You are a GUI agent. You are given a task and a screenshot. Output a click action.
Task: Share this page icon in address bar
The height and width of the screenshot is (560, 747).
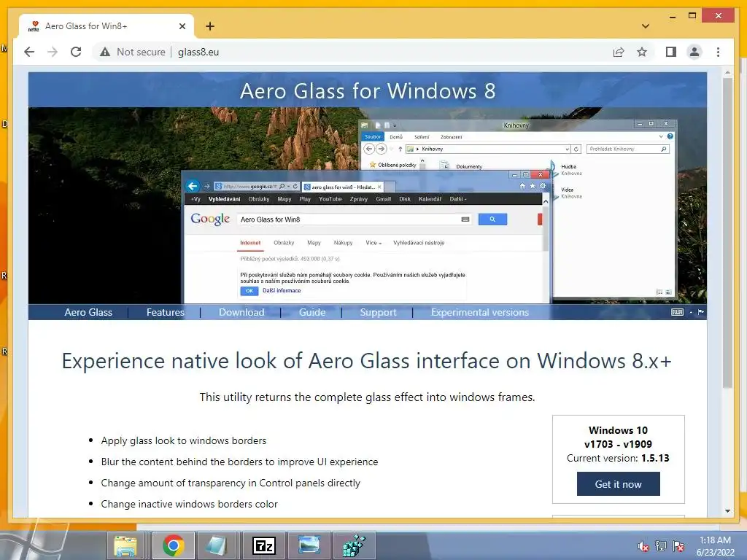(x=619, y=52)
